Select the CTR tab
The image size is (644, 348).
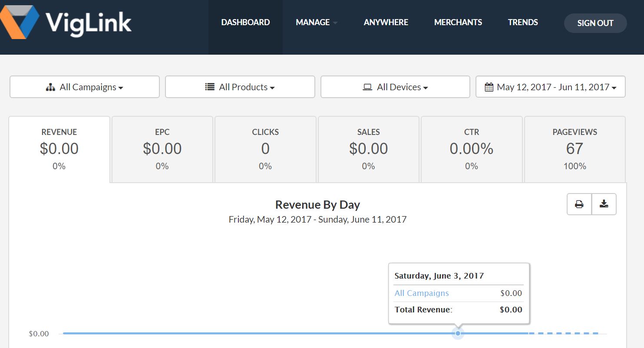472,149
